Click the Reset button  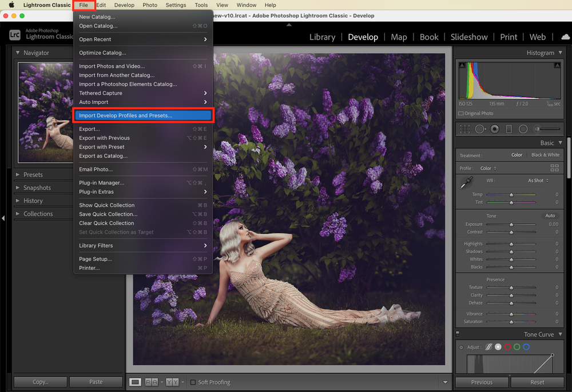pyautogui.click(x=537, y=382)
